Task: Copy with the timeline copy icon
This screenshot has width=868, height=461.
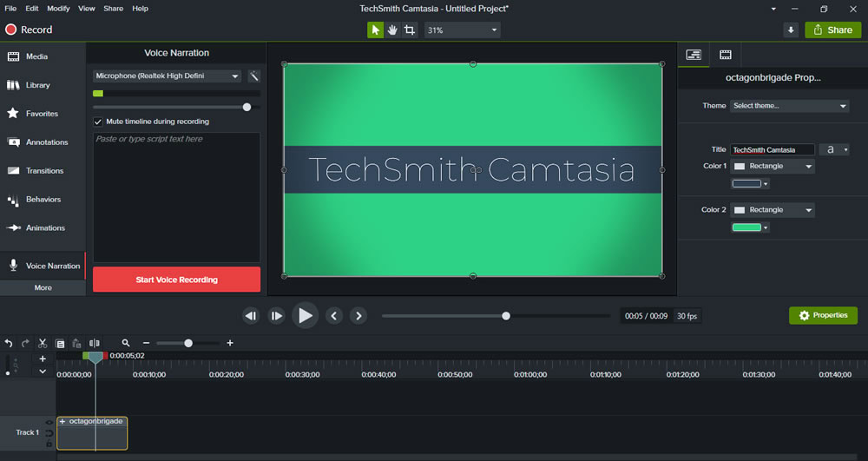Action: (x=60, y=343)
